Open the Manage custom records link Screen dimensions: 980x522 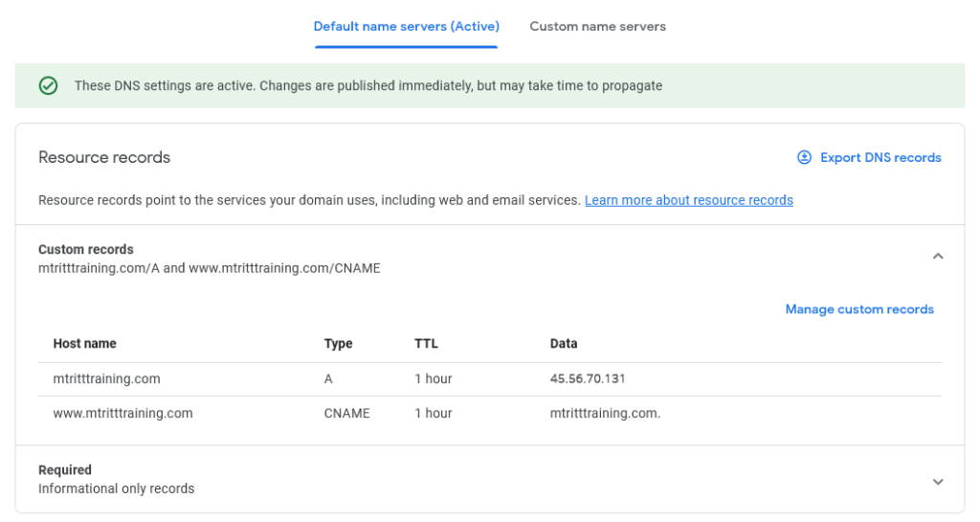click(858, 309)
